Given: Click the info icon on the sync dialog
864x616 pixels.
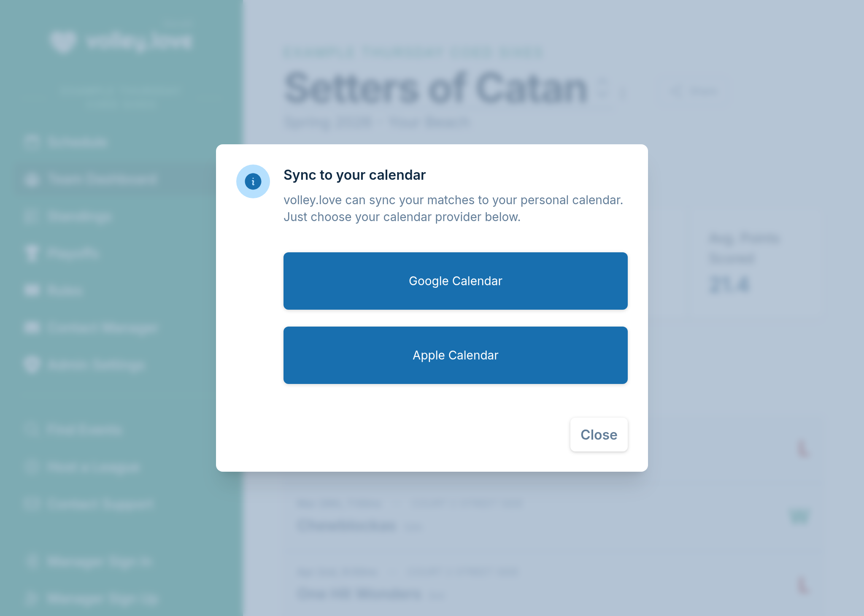Looking at the screenshot, I should [x=253, y=181].
